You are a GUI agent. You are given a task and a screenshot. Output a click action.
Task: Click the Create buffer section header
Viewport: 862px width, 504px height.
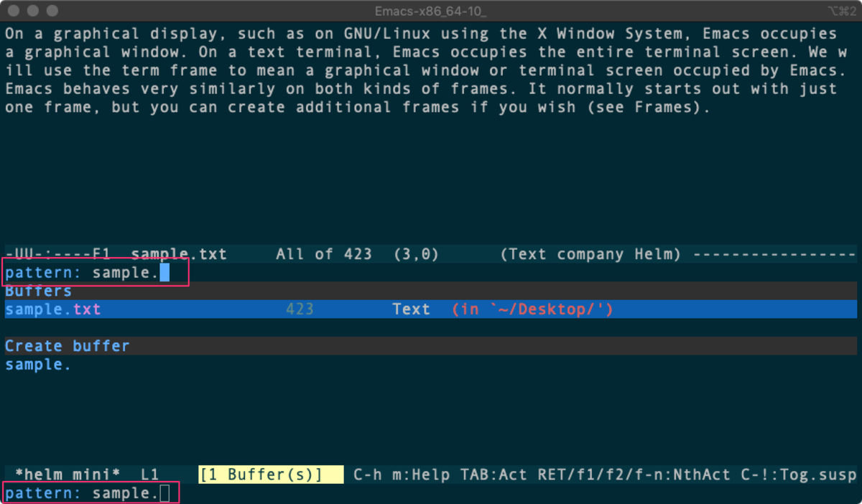[67, 345]
